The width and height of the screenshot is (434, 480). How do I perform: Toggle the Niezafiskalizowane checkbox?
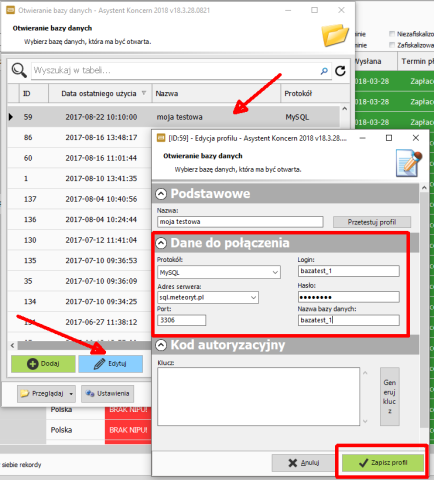(x=392, y=34)
